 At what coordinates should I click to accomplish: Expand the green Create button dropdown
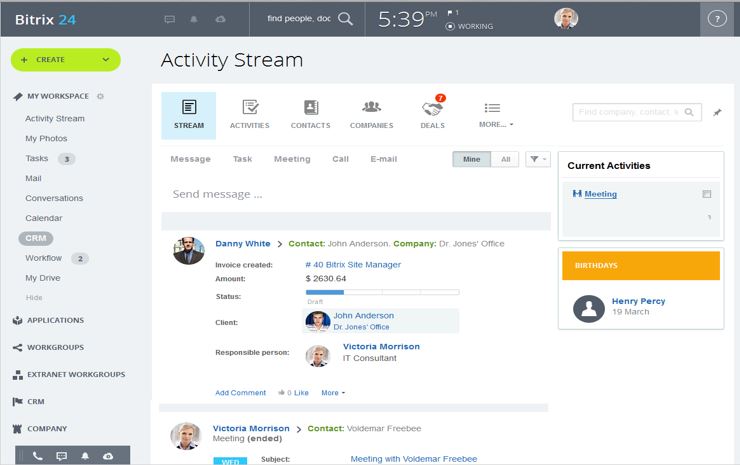[105, 60]
